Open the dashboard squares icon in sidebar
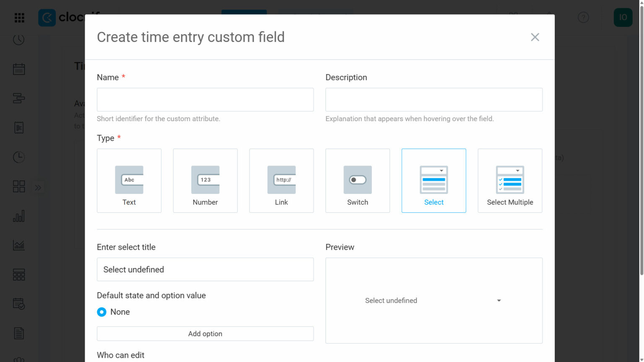Viewport: 644px width, 362px height. click(x=19, y=186)
